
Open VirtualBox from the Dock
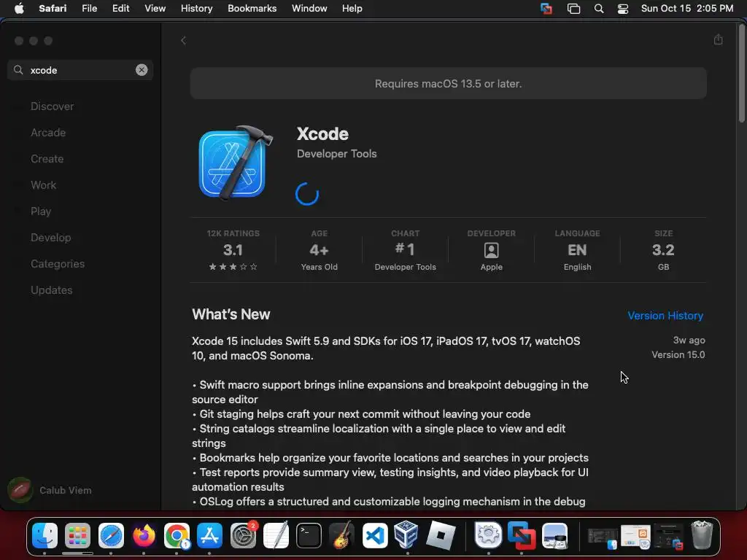pos(407,535)
